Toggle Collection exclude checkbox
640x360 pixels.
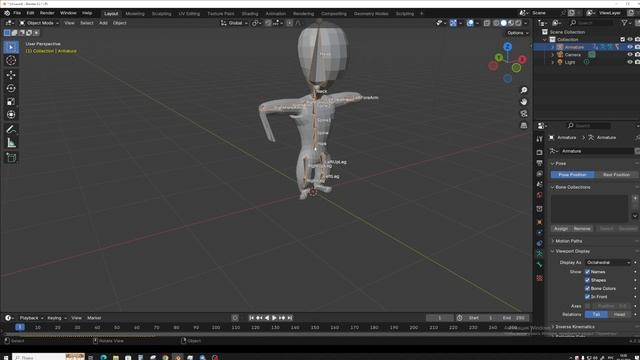click(x=622, y=40)
